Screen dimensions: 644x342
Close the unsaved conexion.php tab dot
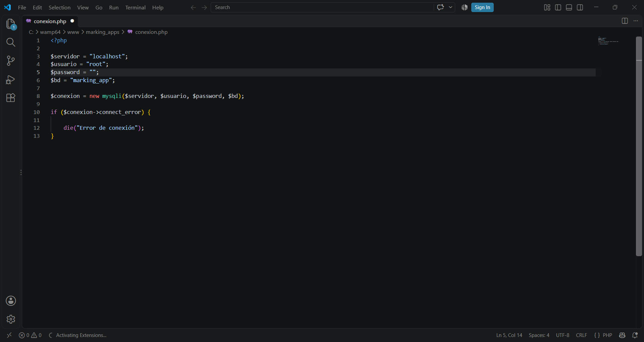tap(72, 21)
